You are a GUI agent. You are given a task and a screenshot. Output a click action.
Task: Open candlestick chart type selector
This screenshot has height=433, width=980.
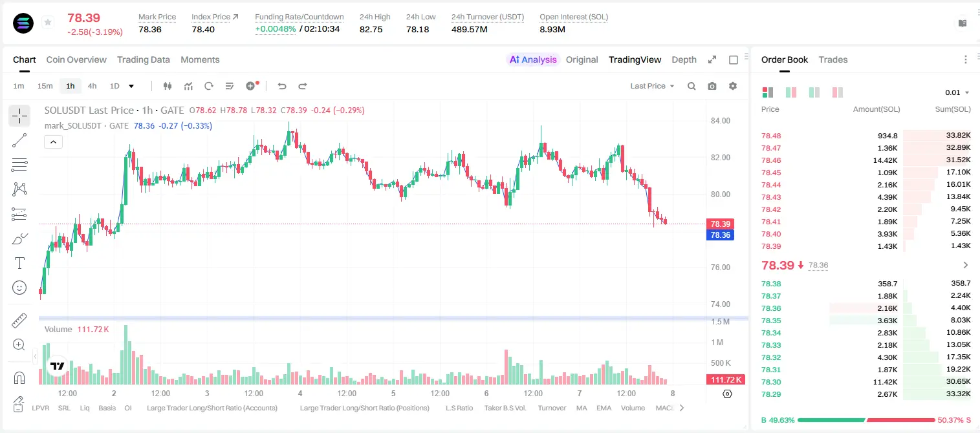click(168, 86)
